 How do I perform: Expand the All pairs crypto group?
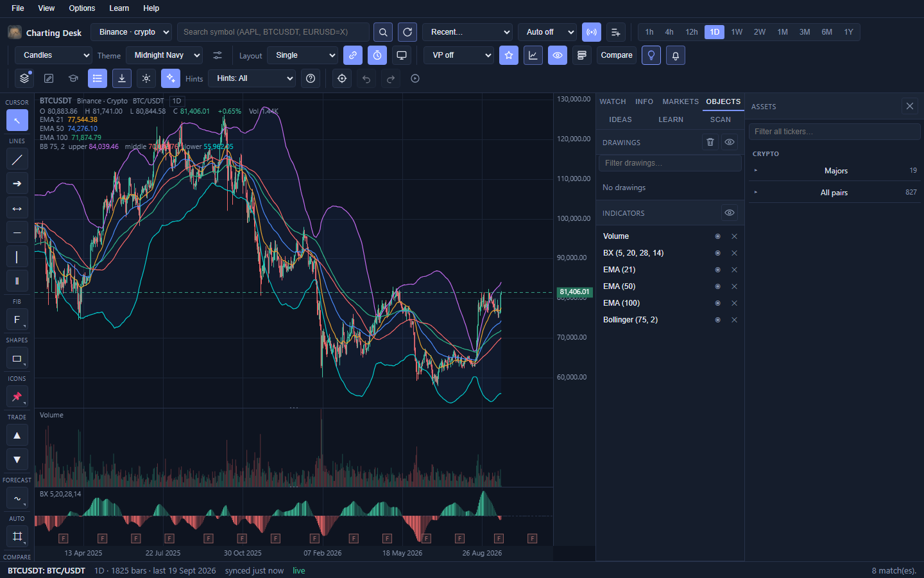click(835, 193)
